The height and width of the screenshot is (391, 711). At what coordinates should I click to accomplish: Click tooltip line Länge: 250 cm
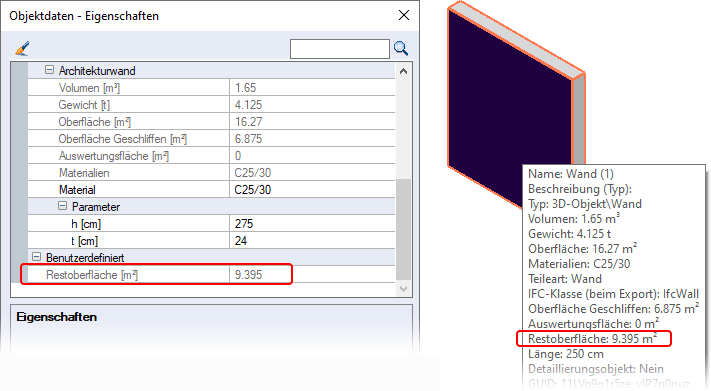click(565, 354)
